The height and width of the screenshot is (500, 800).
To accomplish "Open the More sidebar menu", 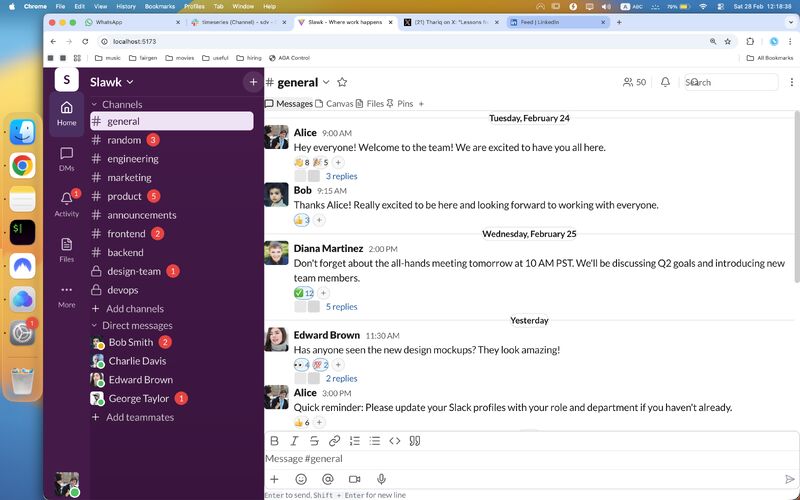I will tap(66, 296).
